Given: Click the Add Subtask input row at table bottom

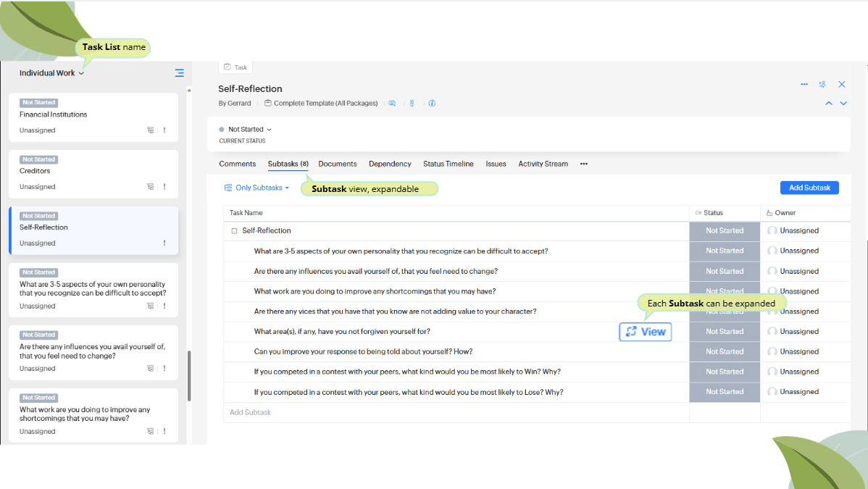Looking at the screenshot, I should [x=250, y=412].
